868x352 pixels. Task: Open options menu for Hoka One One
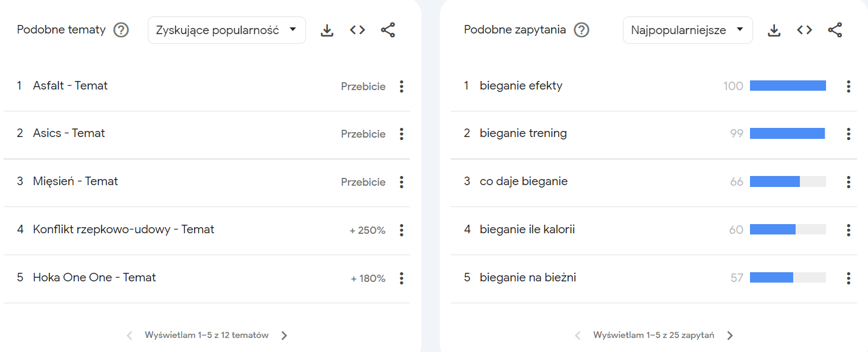point(401,278)
